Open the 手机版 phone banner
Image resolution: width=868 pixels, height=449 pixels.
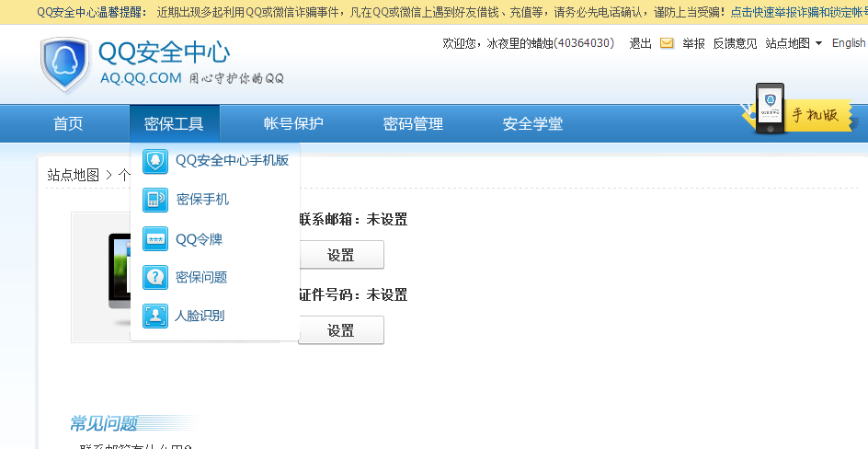coord(799,110)
